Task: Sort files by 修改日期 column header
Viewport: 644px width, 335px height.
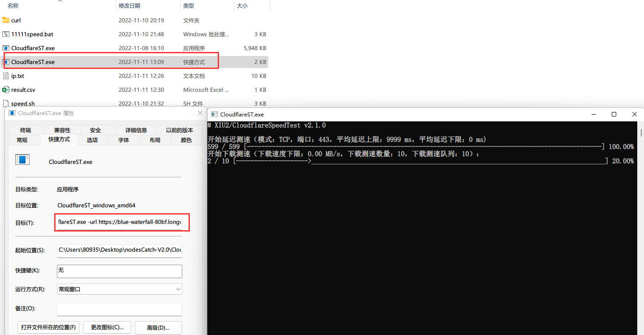Action: tap(129, 6)
